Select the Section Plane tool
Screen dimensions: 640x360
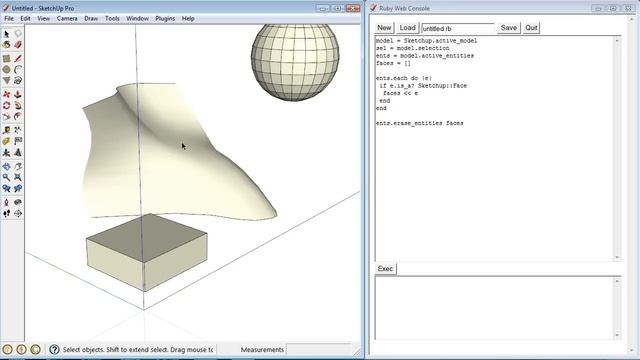click(x=18, y=213)
